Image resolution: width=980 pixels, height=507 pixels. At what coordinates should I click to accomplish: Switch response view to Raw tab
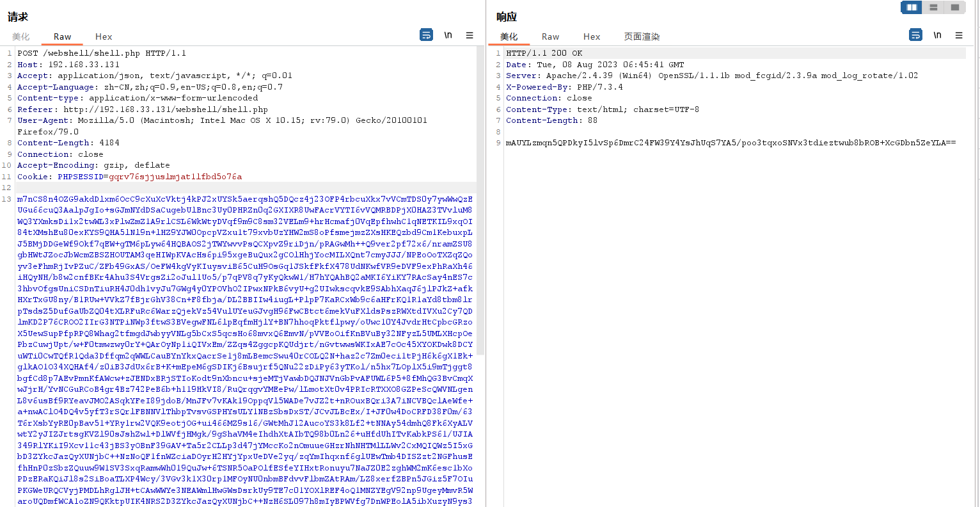point(550,37)
